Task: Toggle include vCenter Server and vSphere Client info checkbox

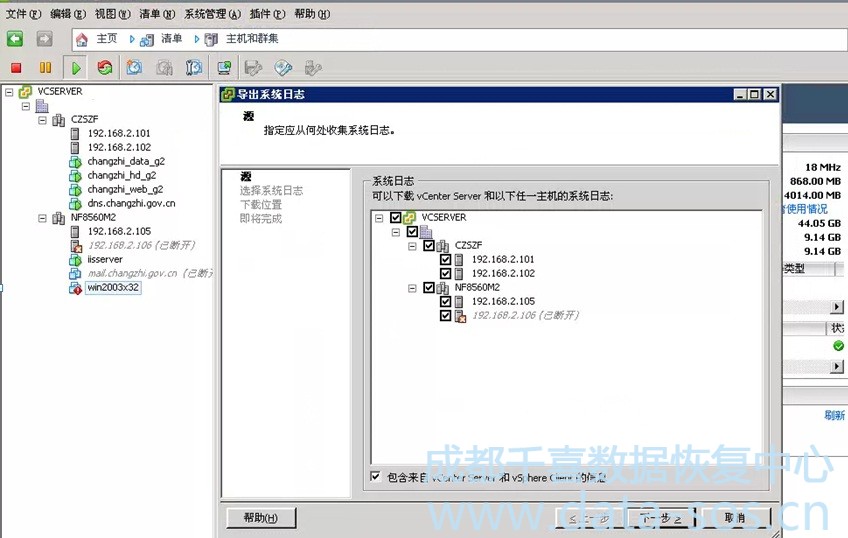Action: click(375, 476)
